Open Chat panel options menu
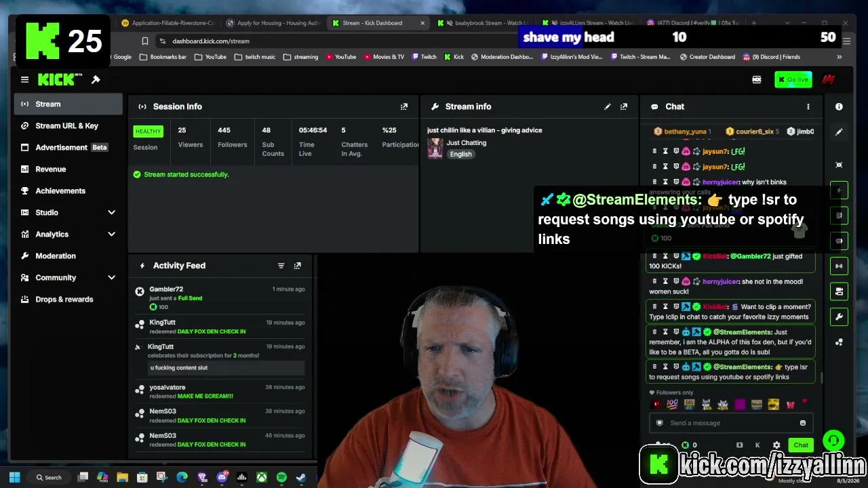 click(x=808, y=106)
